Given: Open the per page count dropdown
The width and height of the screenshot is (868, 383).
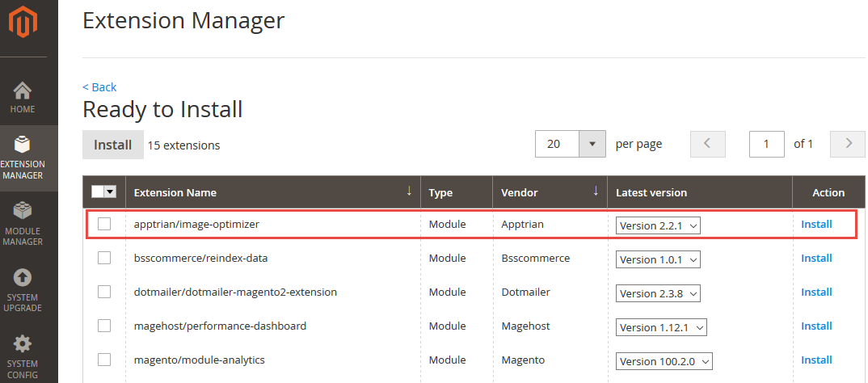Looking at the screenshot, I should 592,144.
